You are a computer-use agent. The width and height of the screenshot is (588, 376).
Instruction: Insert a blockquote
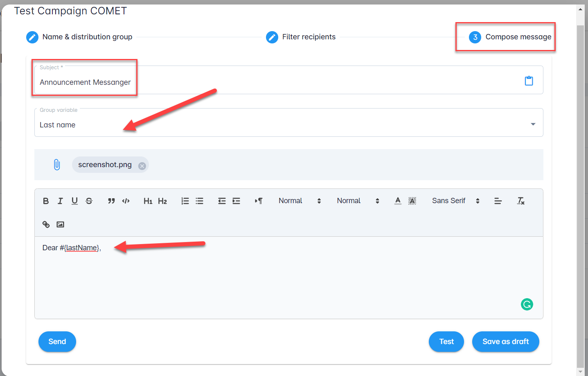click(111, 201)
